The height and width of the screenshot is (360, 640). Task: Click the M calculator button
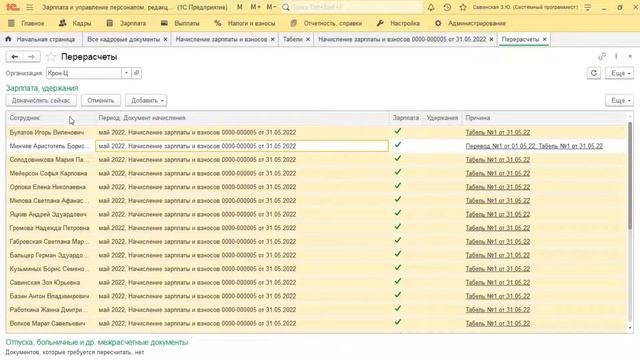tap(240, 7)
